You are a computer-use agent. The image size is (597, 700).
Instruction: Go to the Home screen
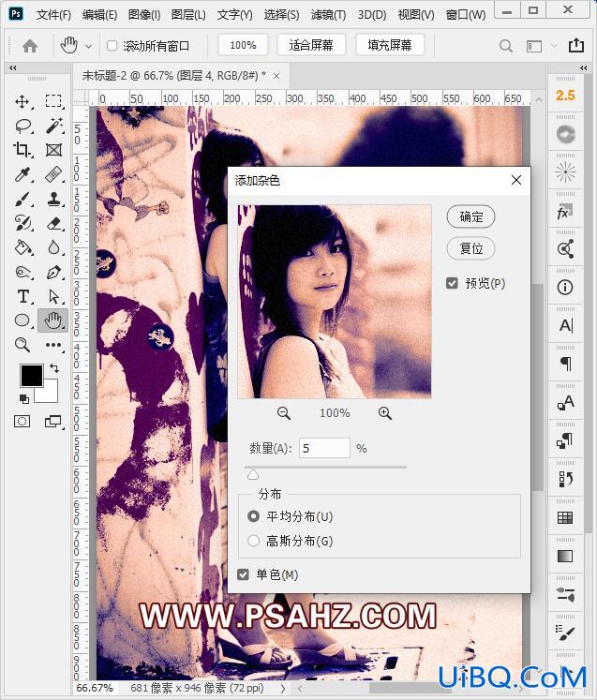(30, 46)
